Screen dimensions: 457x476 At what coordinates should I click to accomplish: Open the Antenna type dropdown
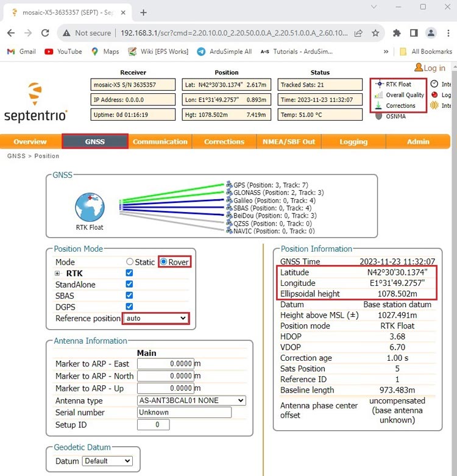tap(191, 400)
